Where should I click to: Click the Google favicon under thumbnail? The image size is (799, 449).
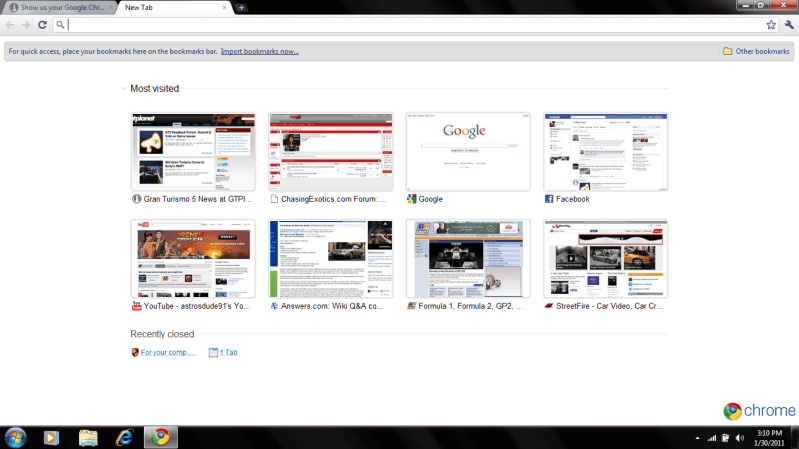coord(412,199)
